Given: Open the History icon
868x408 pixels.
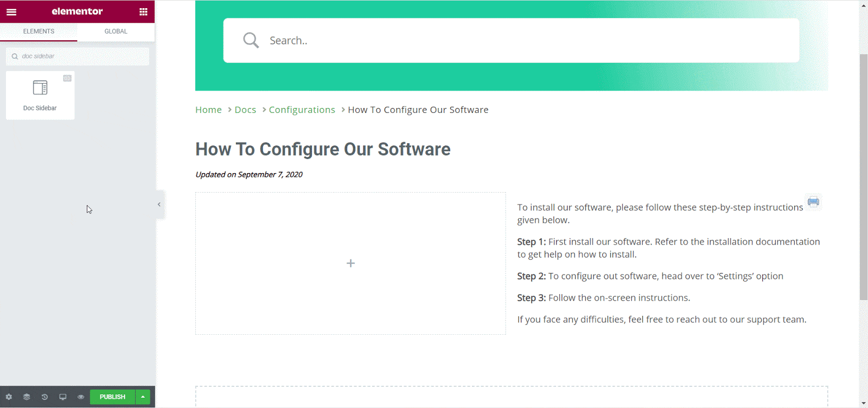Looking at the screenshot, I should pos(44,397).
